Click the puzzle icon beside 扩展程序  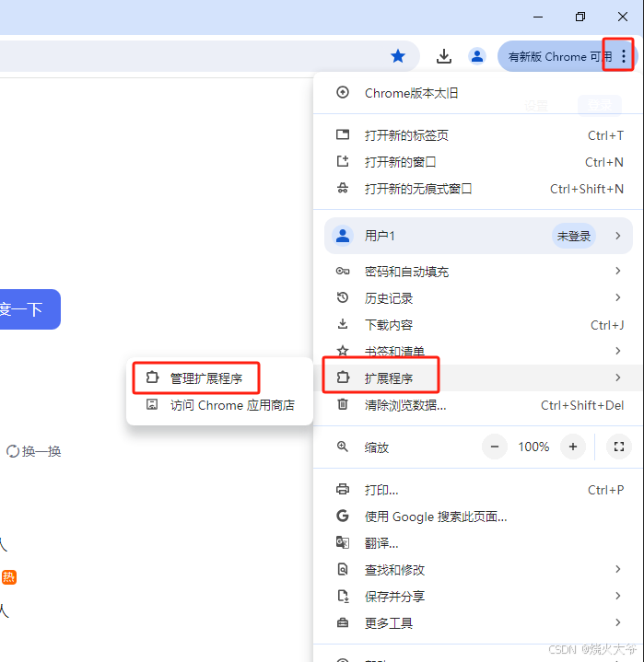pos(343,377)
